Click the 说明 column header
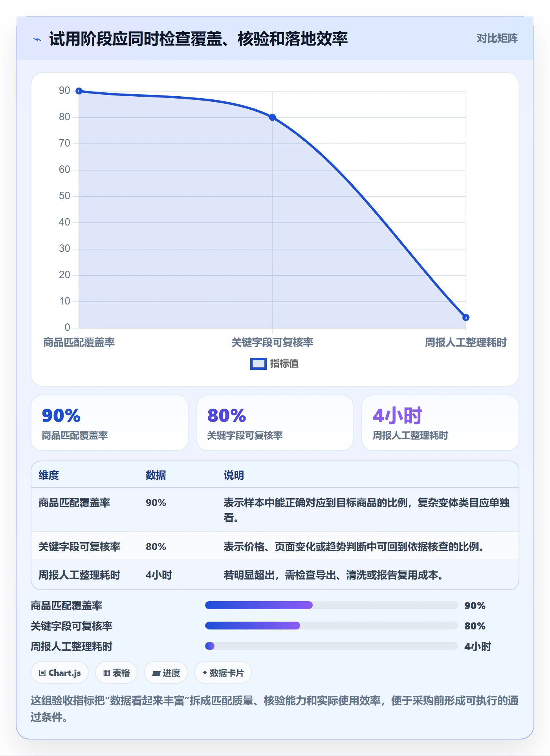Screen dimensions: 550x756 (234, 475)
